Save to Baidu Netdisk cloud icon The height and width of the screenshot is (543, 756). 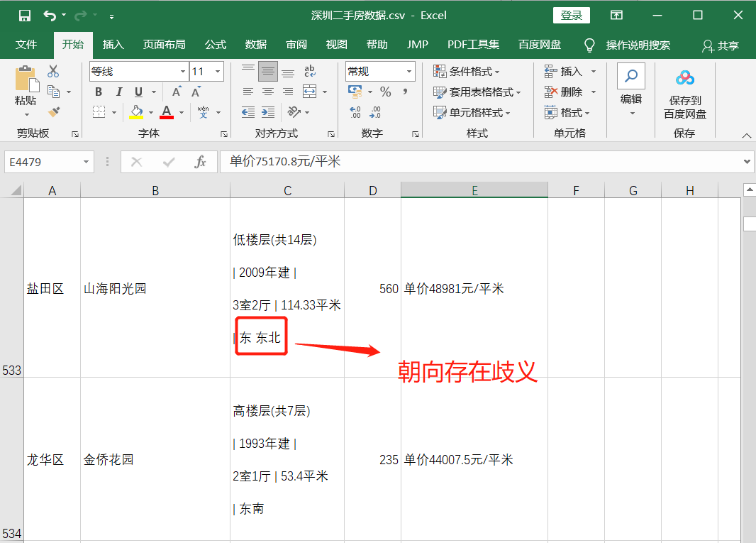(684, 77)
